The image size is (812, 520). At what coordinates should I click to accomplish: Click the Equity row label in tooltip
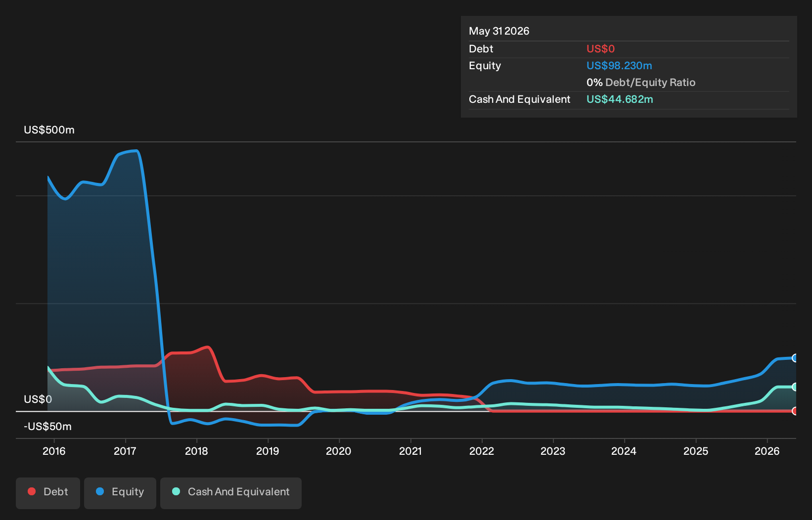coord(485,66)
